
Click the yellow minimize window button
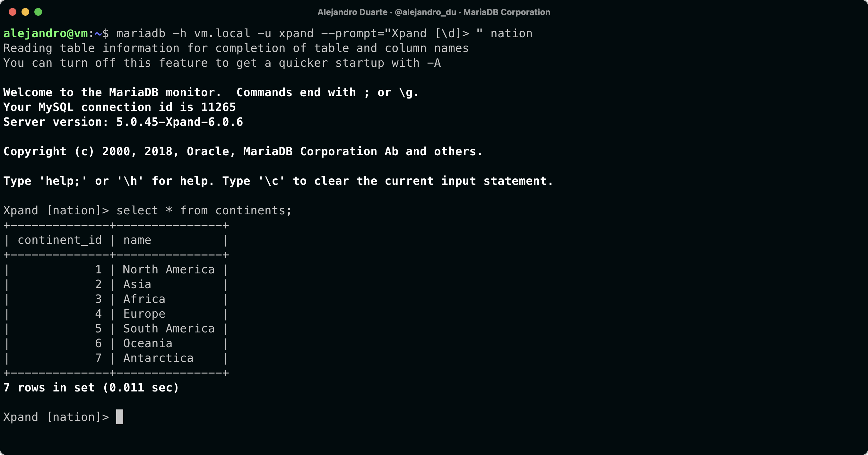pos(25,12)
